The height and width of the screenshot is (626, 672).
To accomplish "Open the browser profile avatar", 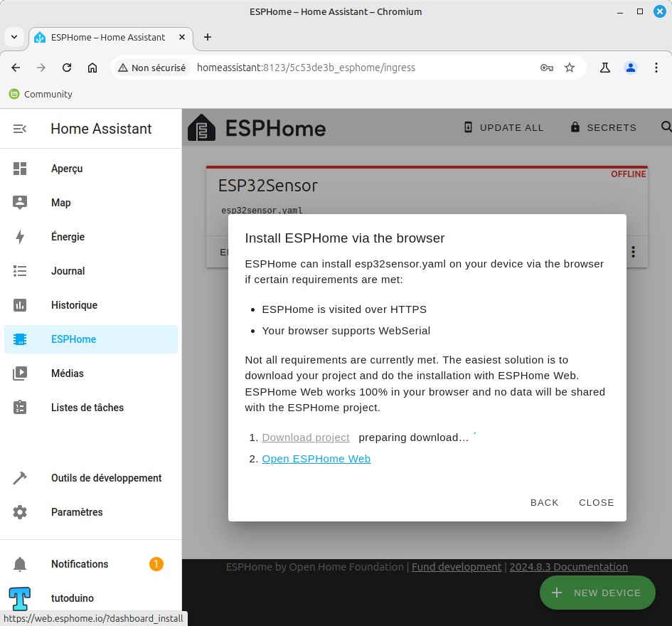I will (x=631, y=68).
